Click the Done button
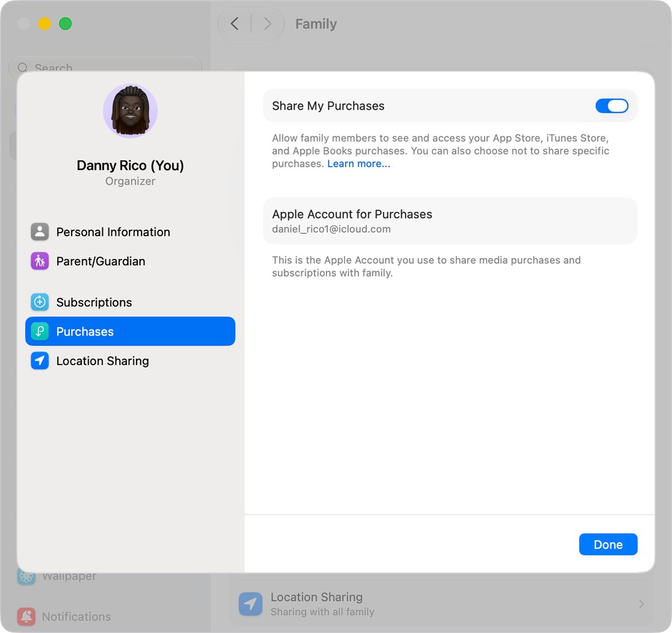672x633 pixels. coord(608,544)
